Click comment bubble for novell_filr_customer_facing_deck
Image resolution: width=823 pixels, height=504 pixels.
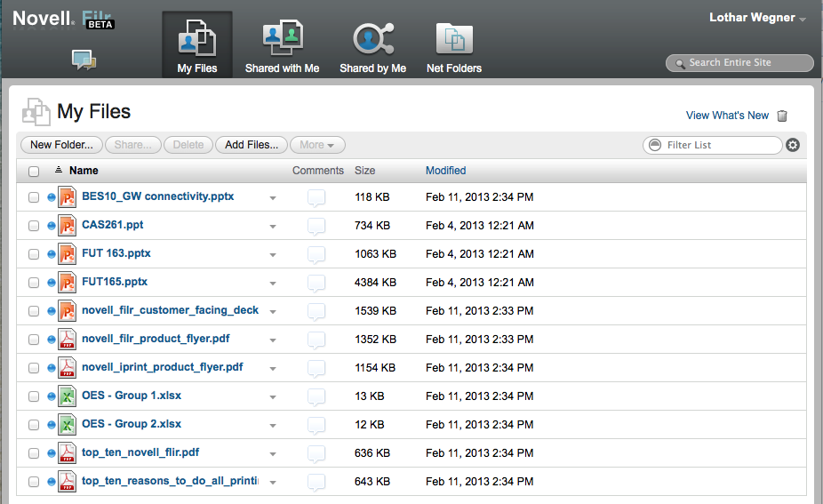click(x=316, y=312)
